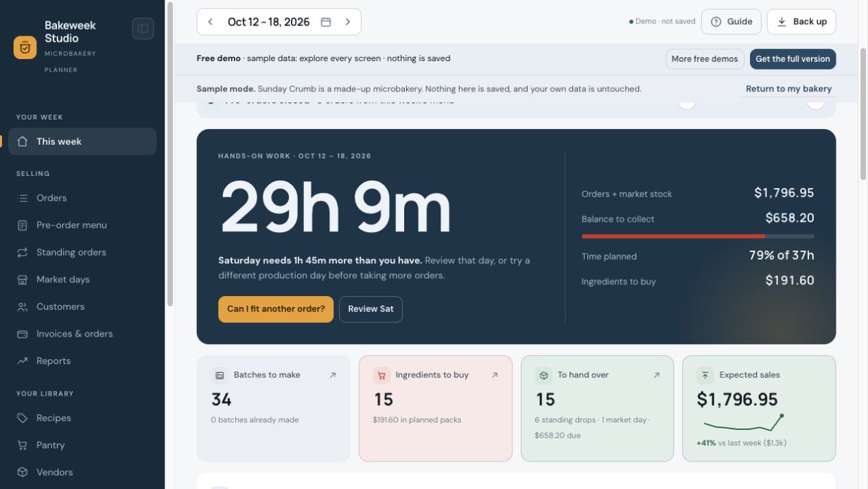Follow Return to my bakery link
This screenshot has width=868, height=489.
pyautogui.click(x=788, y=89)
